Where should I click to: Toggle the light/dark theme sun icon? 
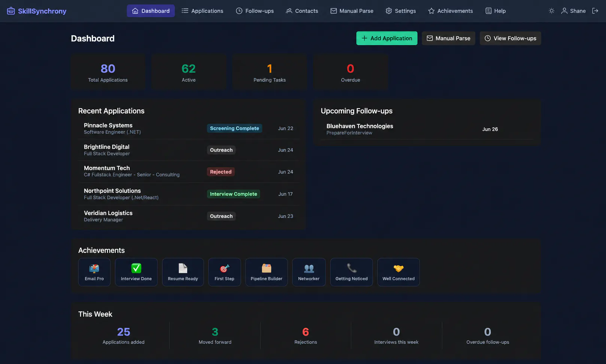[x=551, y=11]
